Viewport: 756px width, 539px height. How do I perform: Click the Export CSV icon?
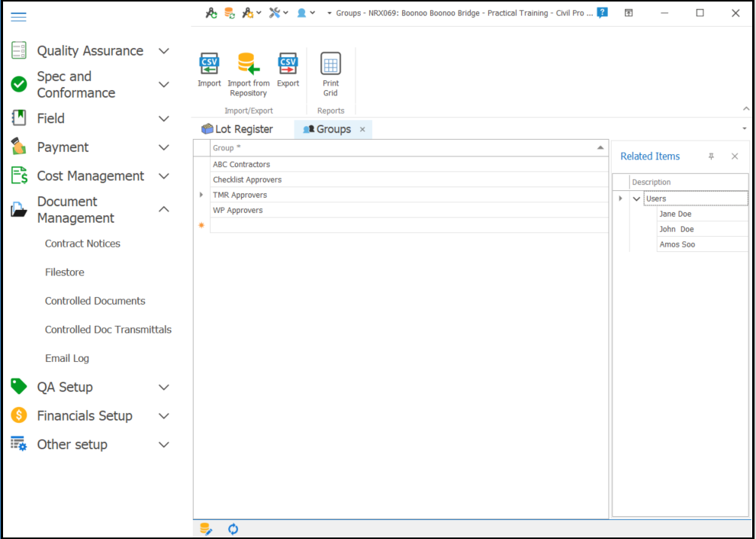(288, 64)
